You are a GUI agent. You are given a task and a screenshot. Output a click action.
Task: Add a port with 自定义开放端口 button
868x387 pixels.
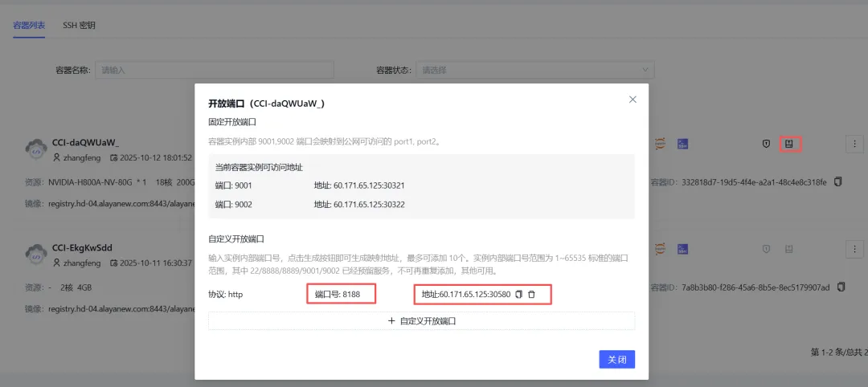pos(421,320)
